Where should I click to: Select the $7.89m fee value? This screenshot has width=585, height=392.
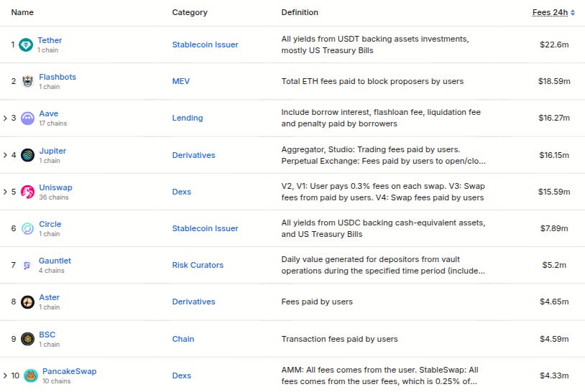click(x=554, y=228)
